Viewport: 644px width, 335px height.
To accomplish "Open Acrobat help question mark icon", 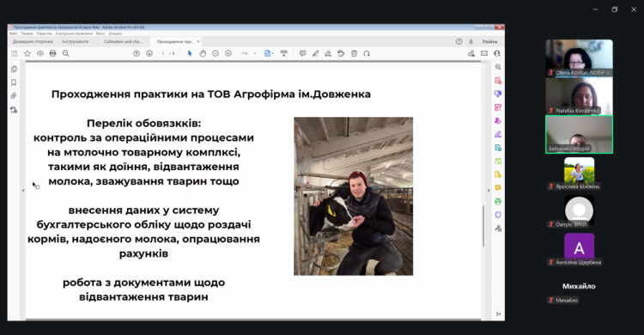I will (x=459, y=41).
